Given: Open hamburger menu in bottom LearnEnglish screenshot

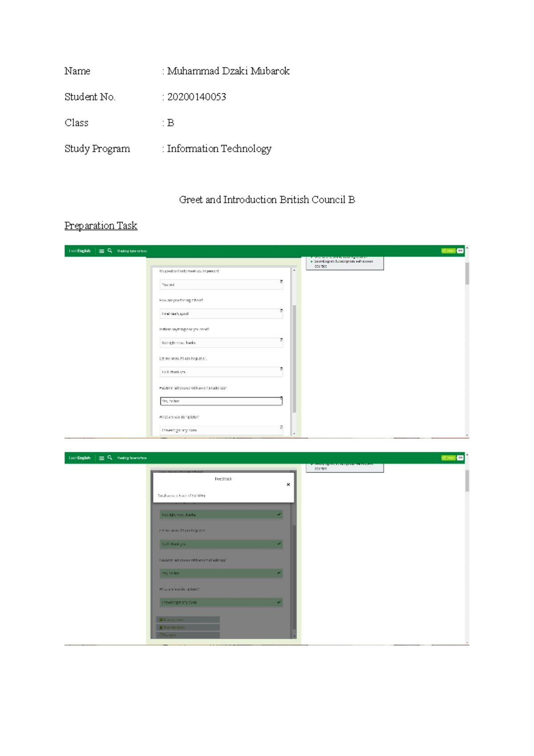Looking at the screenshot, I should coord(101,458).
